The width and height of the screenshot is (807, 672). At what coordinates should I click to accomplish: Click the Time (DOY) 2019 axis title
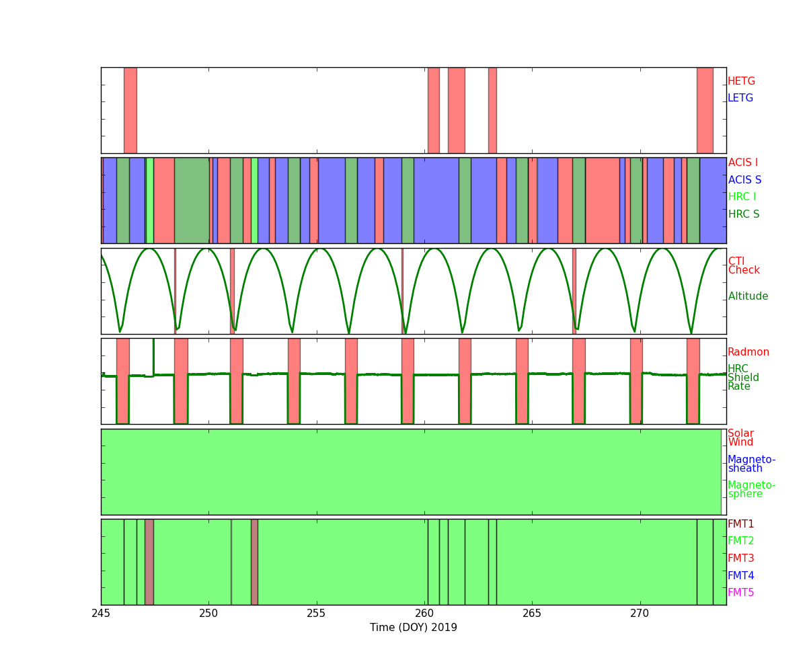pos(413,628)
